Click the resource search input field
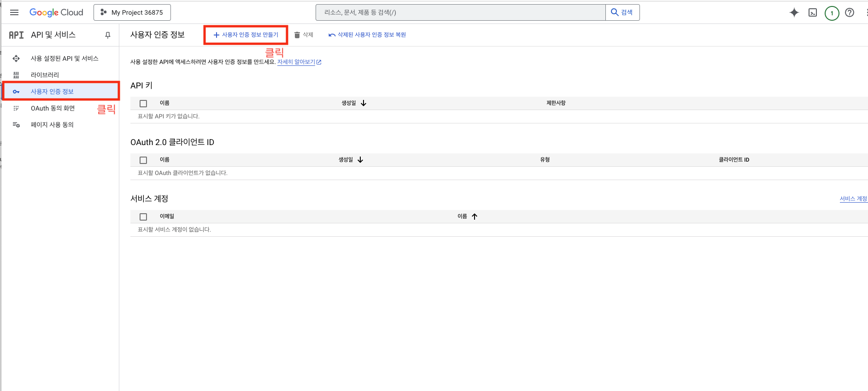 coord(460,12)
